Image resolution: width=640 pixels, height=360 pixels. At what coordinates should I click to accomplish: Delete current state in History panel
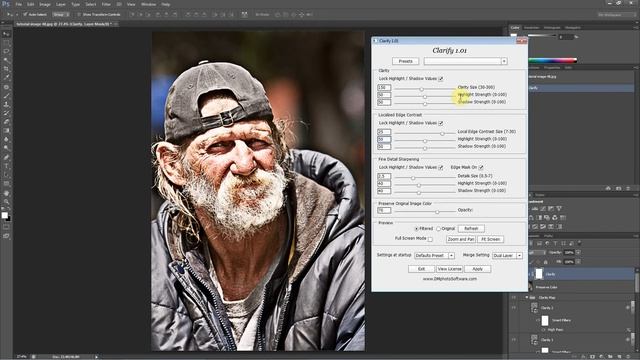[628, 188]
